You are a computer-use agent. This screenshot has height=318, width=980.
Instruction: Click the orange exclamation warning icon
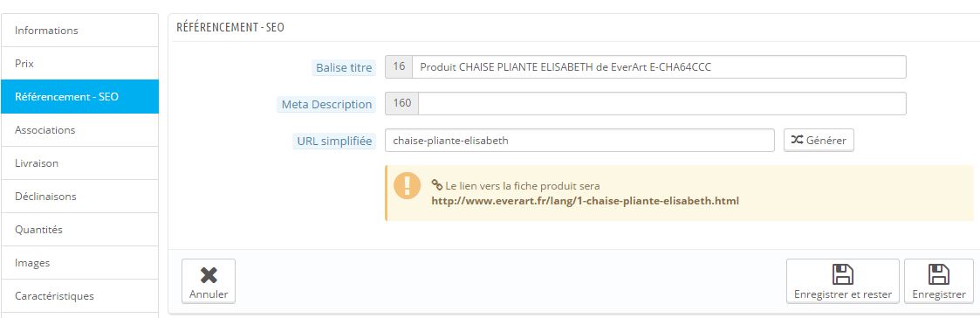(x=408, y=186)
